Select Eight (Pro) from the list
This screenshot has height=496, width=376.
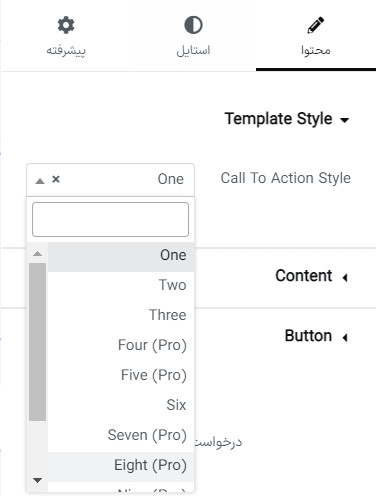(x=121, y=465)
